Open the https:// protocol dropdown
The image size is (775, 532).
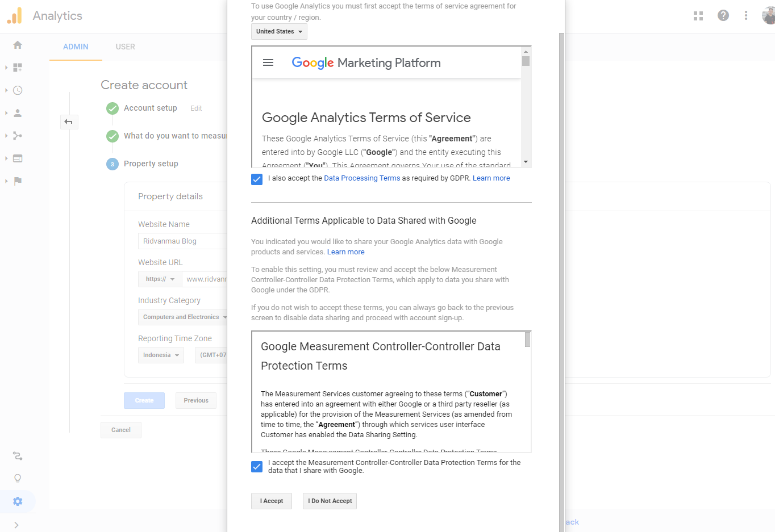(x=160, y=279)
